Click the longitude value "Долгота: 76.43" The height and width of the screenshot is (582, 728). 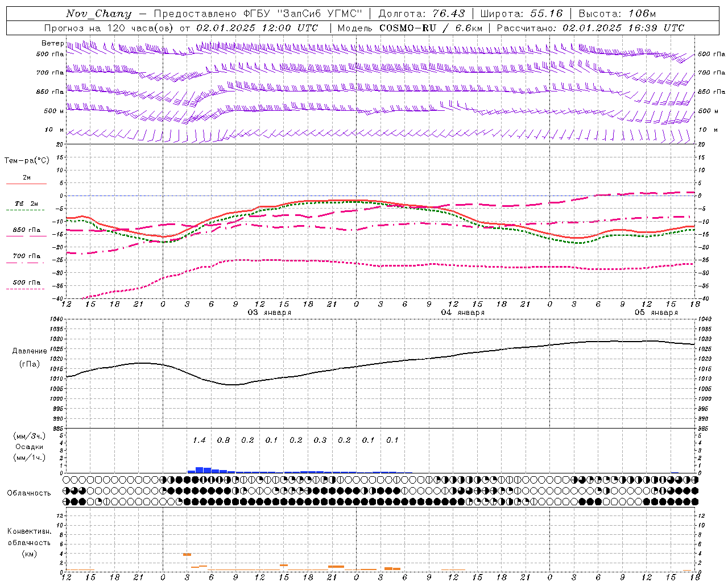(421, 14)
